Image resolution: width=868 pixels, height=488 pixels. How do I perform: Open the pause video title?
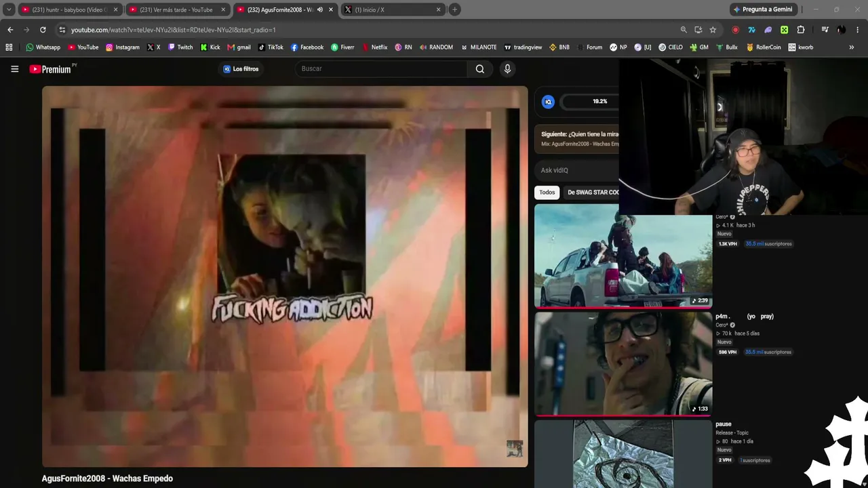point(724,424)
